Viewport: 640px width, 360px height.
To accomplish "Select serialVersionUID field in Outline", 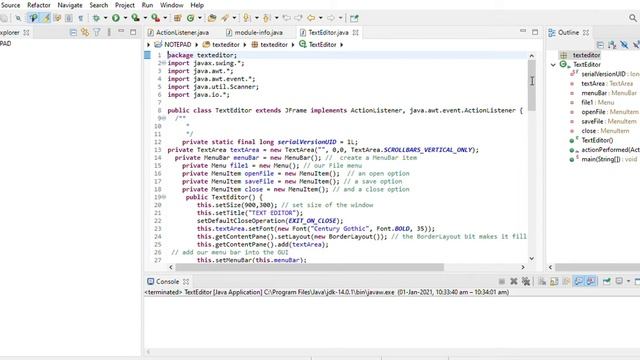I will click(605, 74).
